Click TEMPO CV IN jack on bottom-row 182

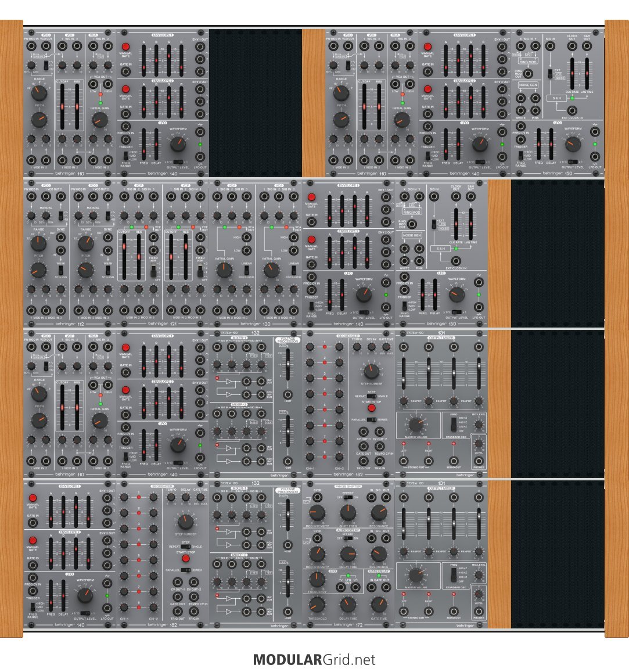pos(193,597)
